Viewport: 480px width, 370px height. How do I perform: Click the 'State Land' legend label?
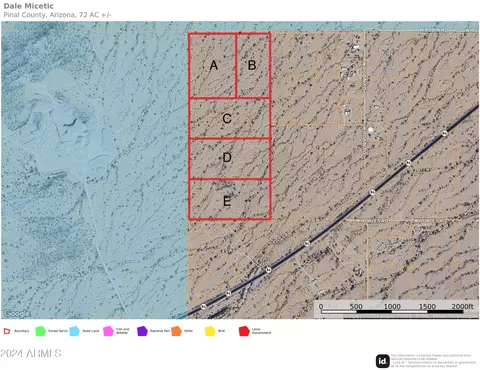coord(91,331)
